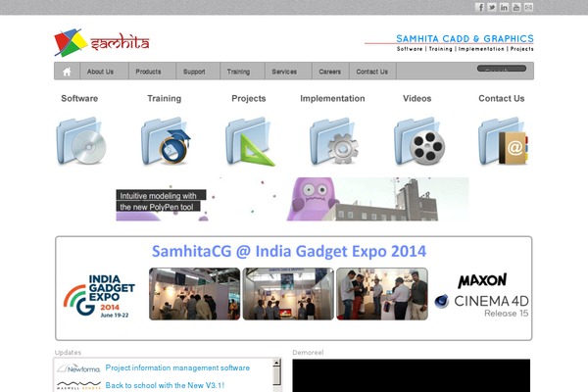Open the Twitter social icon
588x392 pixels.
coord(492,7)
